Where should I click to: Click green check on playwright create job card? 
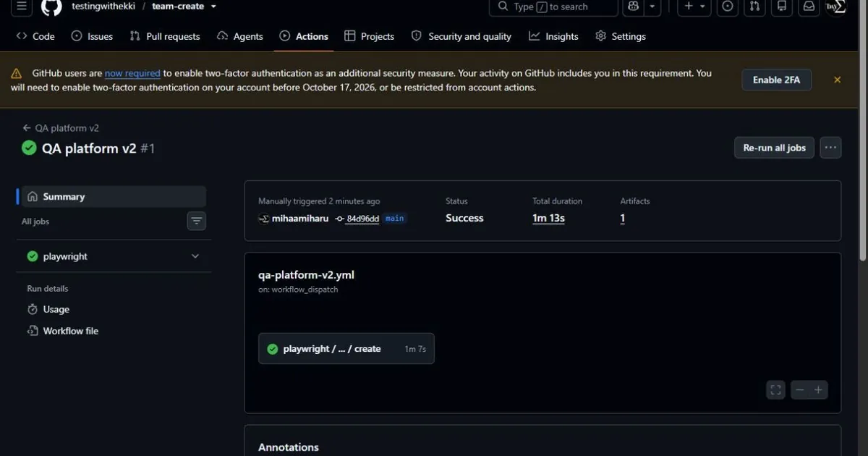(x=273, y=349)
